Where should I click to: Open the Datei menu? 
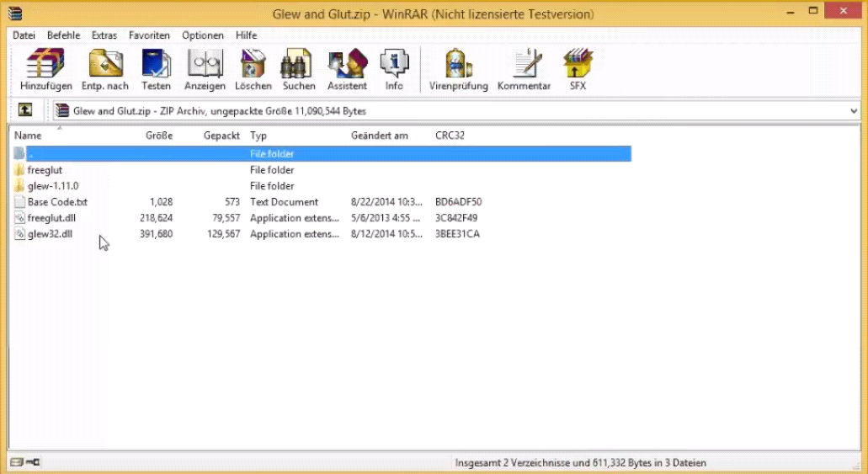(24, 35)
